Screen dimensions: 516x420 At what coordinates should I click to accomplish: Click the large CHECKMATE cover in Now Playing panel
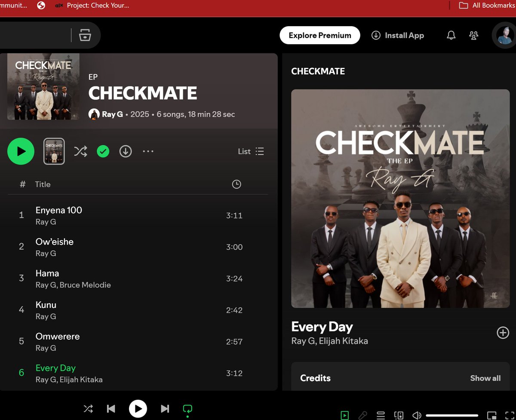400,198
